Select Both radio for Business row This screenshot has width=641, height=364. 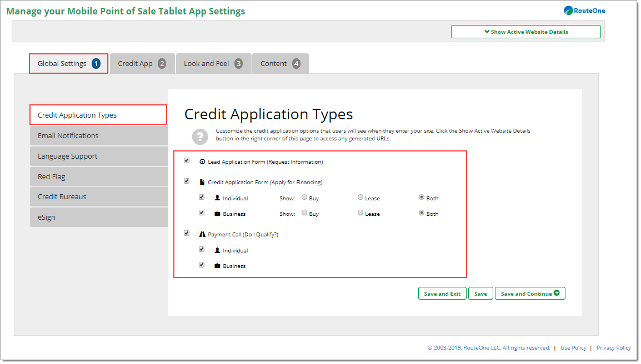422,213
